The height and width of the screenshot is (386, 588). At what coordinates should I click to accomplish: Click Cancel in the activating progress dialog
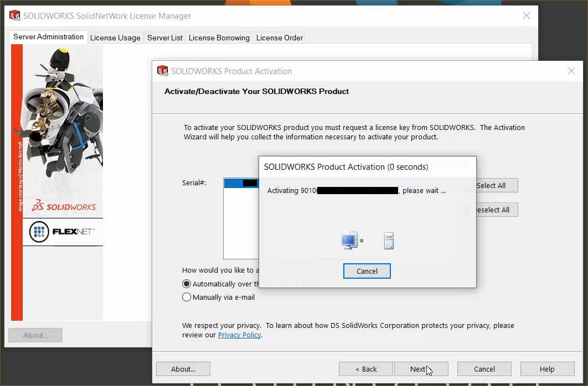pyautogui.click(x=367, y=271)
